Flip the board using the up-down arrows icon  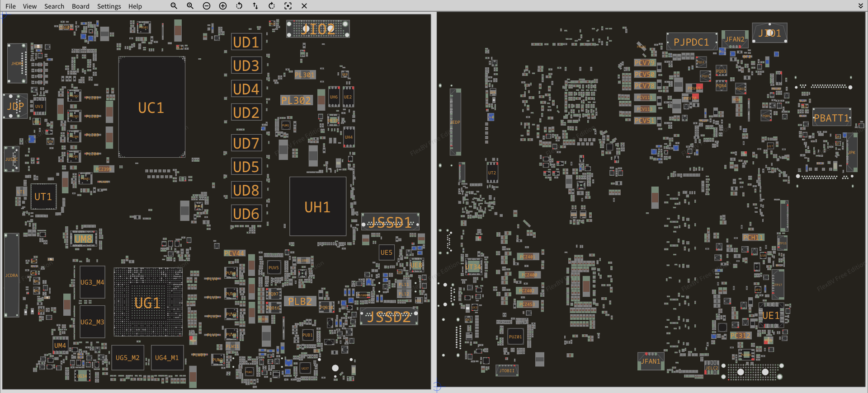click(255, 6)
